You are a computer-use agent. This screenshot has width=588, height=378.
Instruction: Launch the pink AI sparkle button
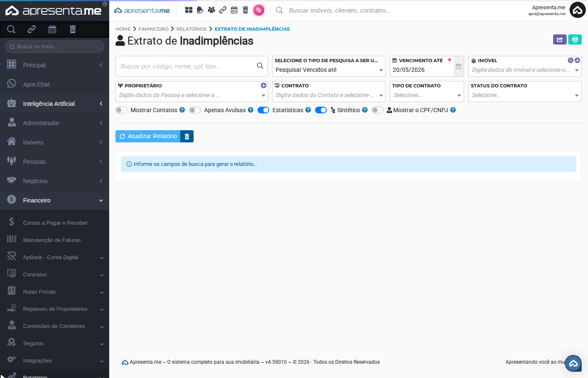(259, 10)
